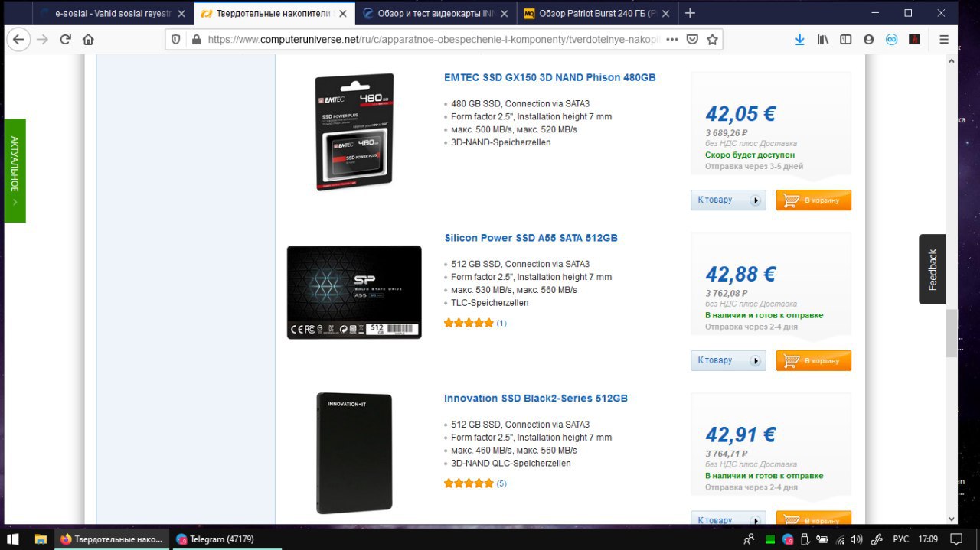The image size is (980, 550).
Task: Select the Твердотельные накопители tab
Action: click(x=275, y=13)
